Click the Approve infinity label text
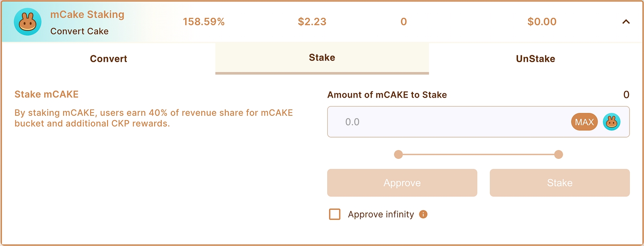The height and width of the screenshot is (246, 644). pyautogui.click(x=381, y=214)
